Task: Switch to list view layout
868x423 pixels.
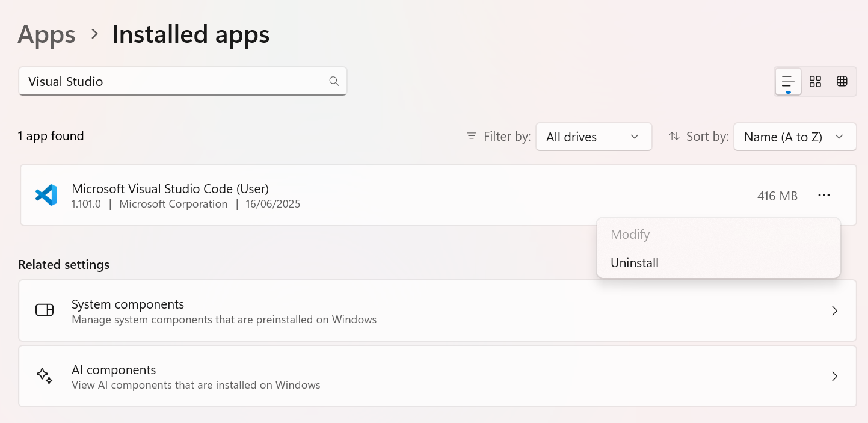Action: [x=788, y=81]
